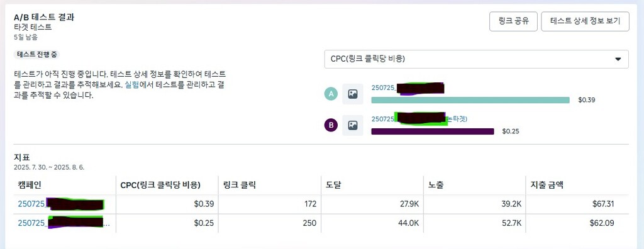The width and height of the screenshot is (644, 249).
Task: Click the teal A badge circle
Action: click(x=331, y=94)
